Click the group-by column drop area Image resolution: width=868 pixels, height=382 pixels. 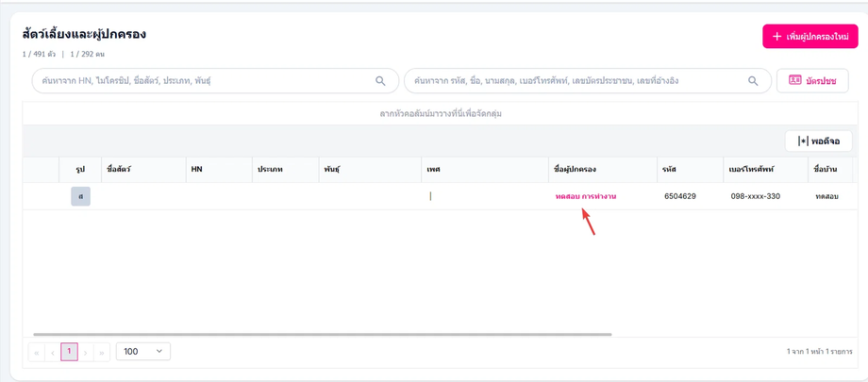click(x=438, y=114)
